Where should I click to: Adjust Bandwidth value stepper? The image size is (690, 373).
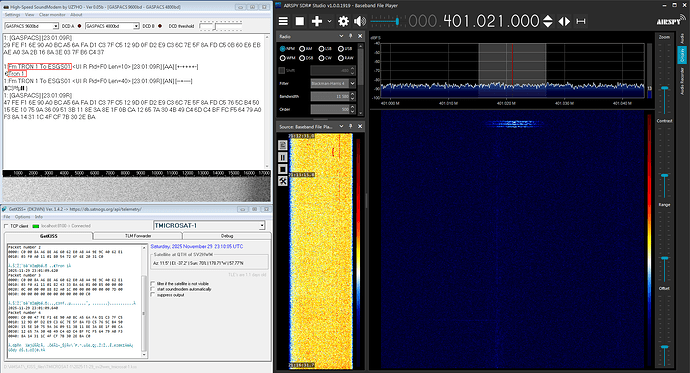pyautogui.click(x=352, y=96)
